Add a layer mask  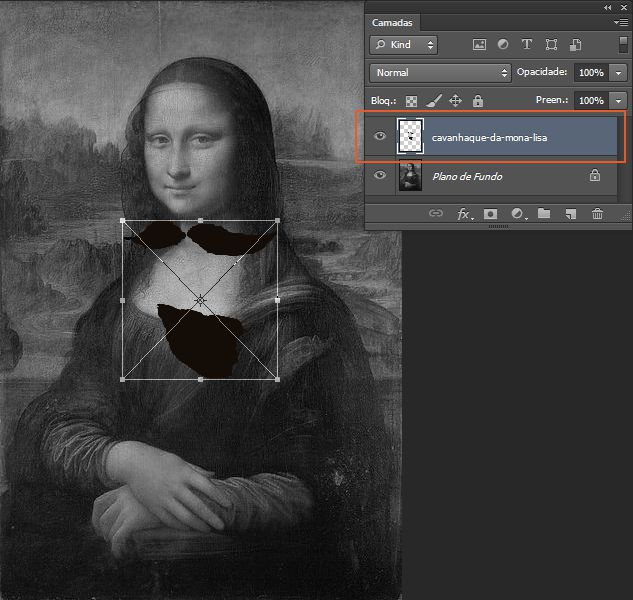coord(490,214)
